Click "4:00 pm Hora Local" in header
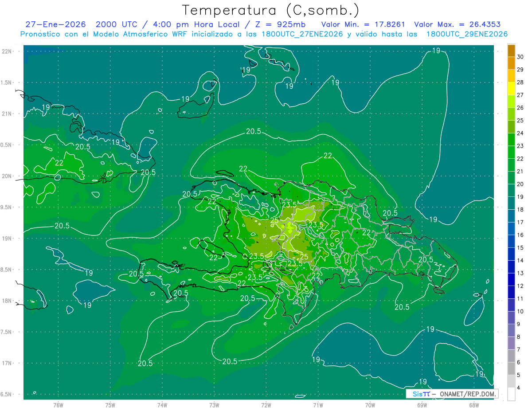532x411 pixels. 196,25
